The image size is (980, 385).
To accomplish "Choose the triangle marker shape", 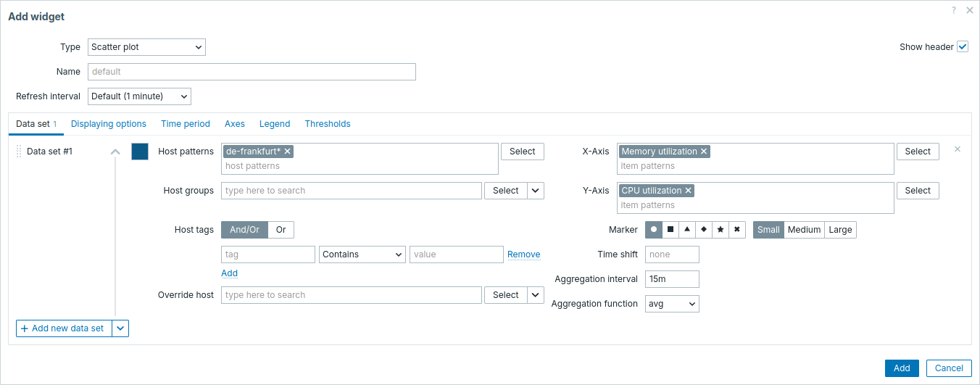I will (687, 230).
